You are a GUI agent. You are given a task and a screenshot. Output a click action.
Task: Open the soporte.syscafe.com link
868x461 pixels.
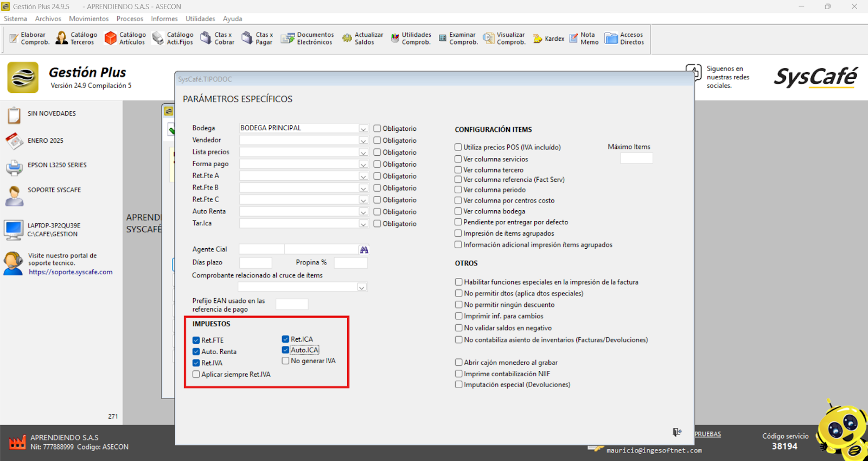(71, 272)
